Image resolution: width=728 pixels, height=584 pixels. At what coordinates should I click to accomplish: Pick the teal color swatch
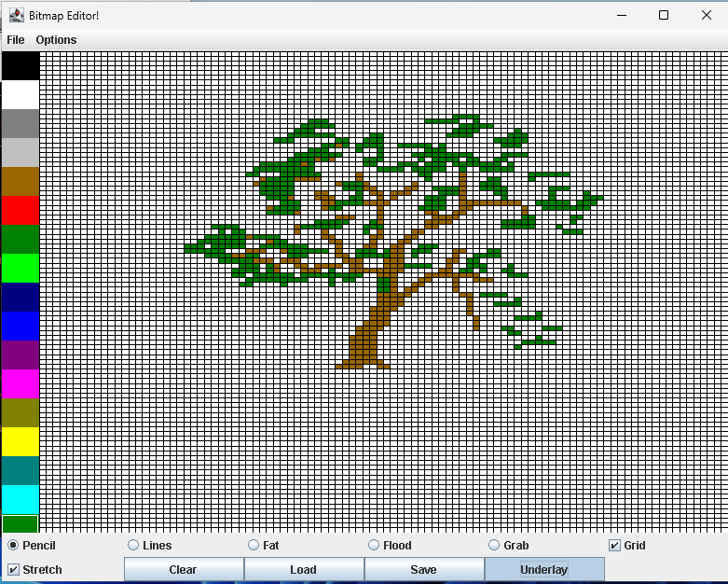21,470
